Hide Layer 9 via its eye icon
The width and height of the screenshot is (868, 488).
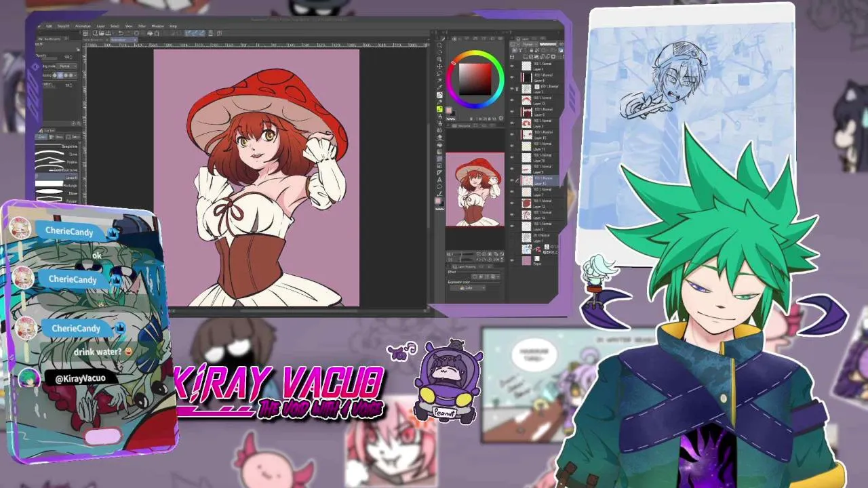(512, 112)
